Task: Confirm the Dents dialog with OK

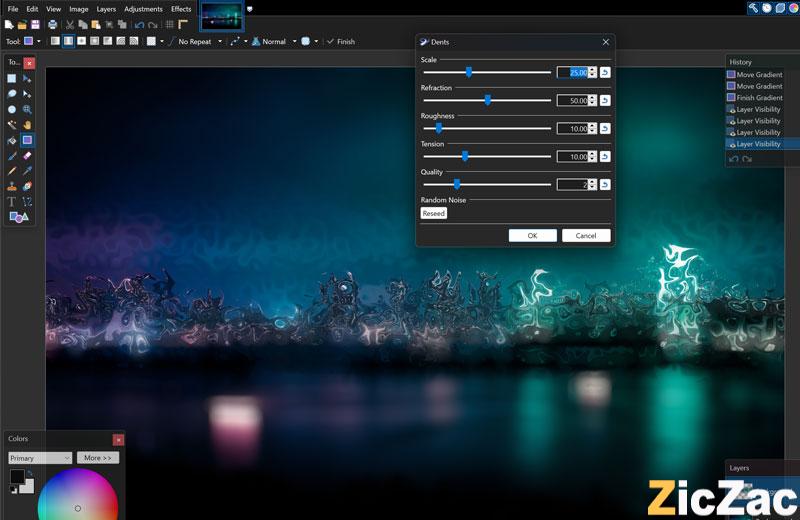Action: pos(532,235)
